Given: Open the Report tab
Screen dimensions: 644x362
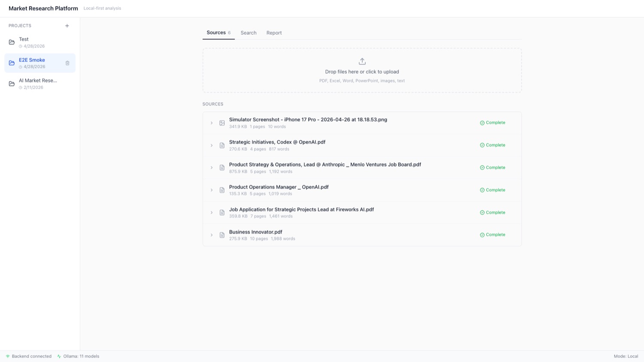Looking at the screenshot, I should 274,33.
